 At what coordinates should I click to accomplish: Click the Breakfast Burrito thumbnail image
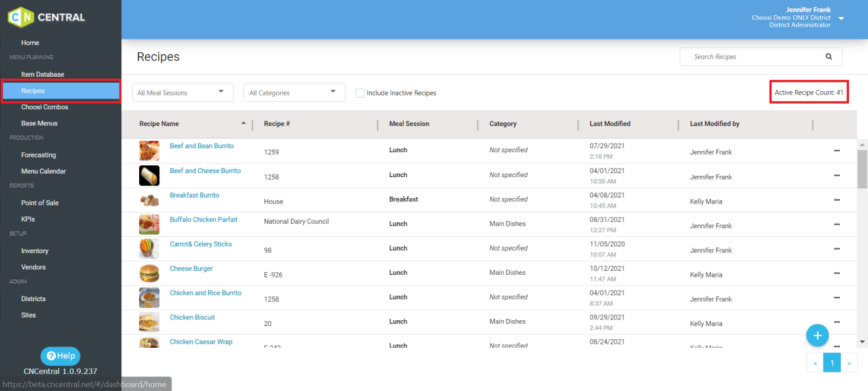[x=149, y=200]
